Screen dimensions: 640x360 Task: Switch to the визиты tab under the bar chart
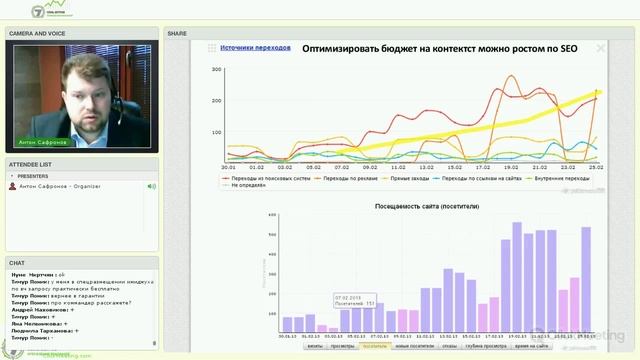tap(315, 346)
